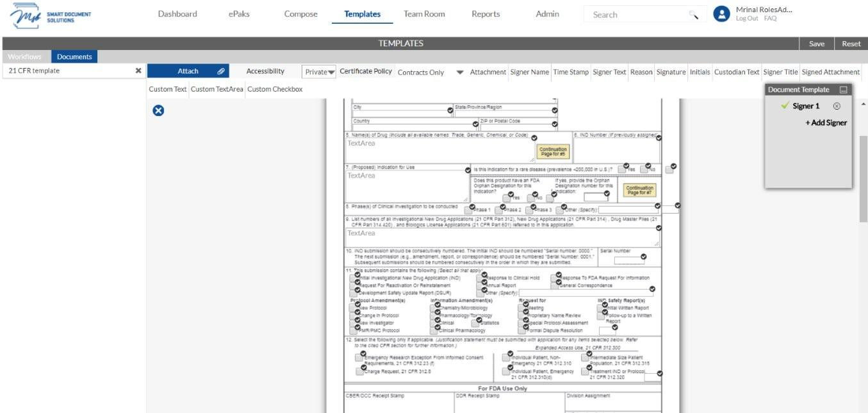
Task: Select the Signature field tool
Action: tap(671, 72)
